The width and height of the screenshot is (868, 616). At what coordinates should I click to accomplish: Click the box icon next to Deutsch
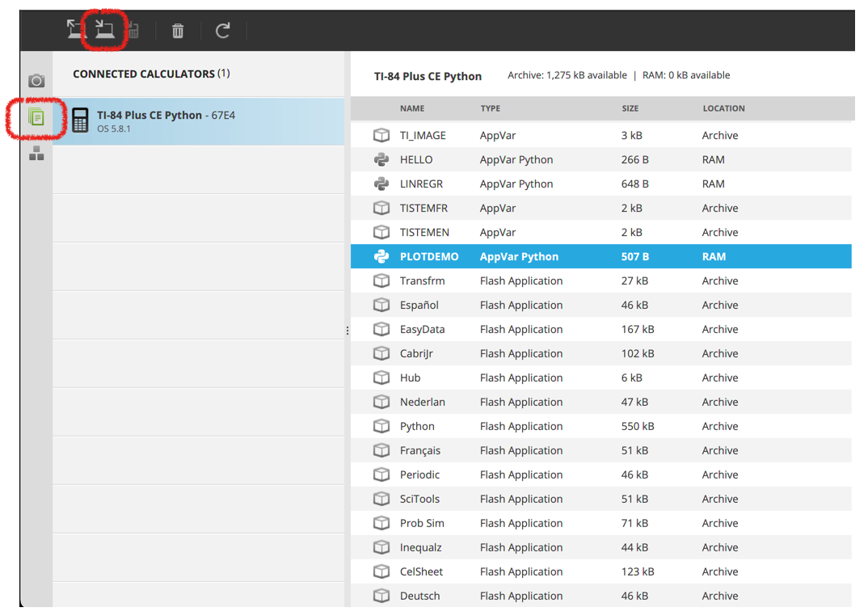381,596
